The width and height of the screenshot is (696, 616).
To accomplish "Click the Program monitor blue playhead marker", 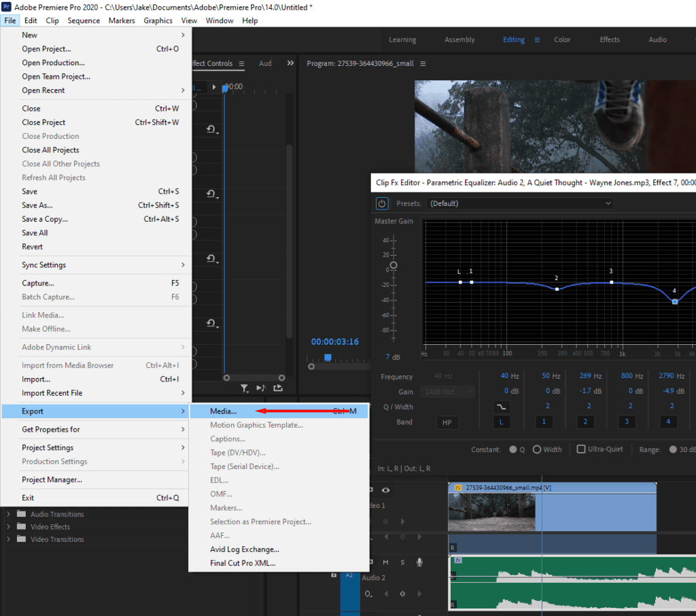I will (328, 358).
